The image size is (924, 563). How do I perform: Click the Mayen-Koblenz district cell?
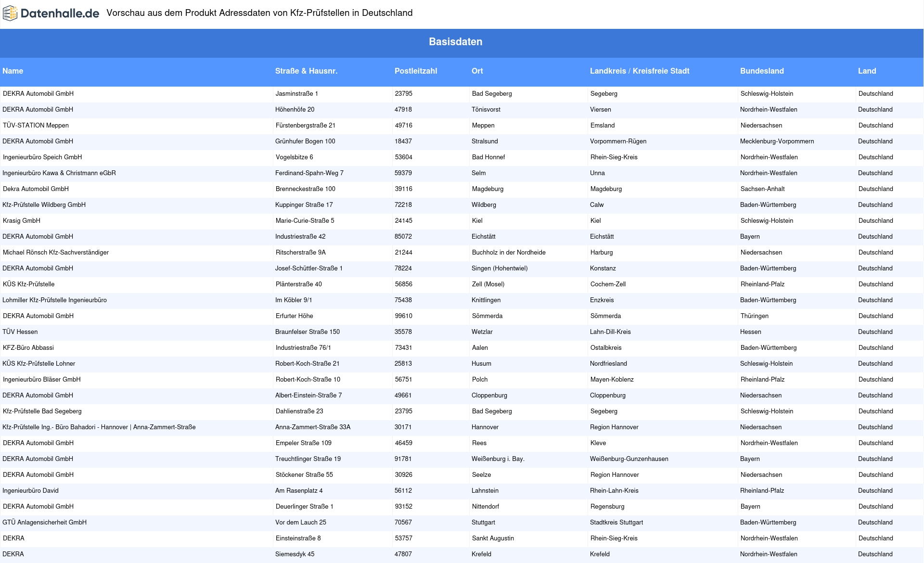[x=612, y=379]
